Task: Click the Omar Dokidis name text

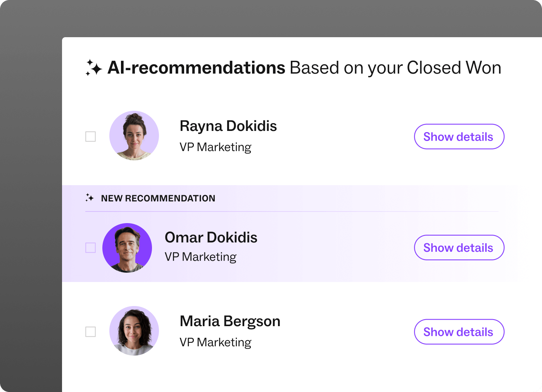Action: click(211, 237)
